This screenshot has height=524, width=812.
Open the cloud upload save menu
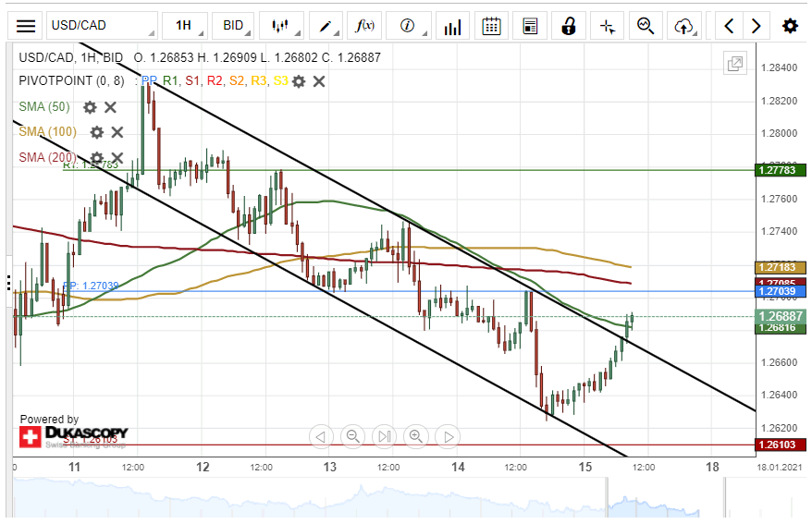684,26
